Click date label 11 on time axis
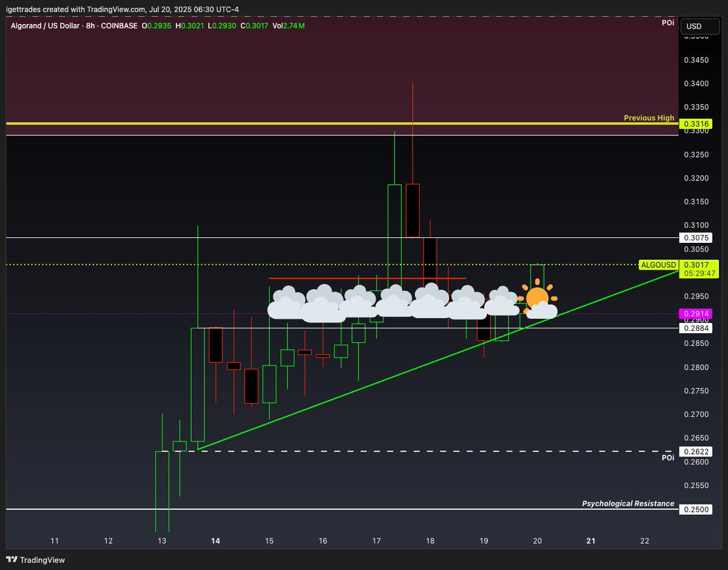728x570 pixels. click(55, 541)
